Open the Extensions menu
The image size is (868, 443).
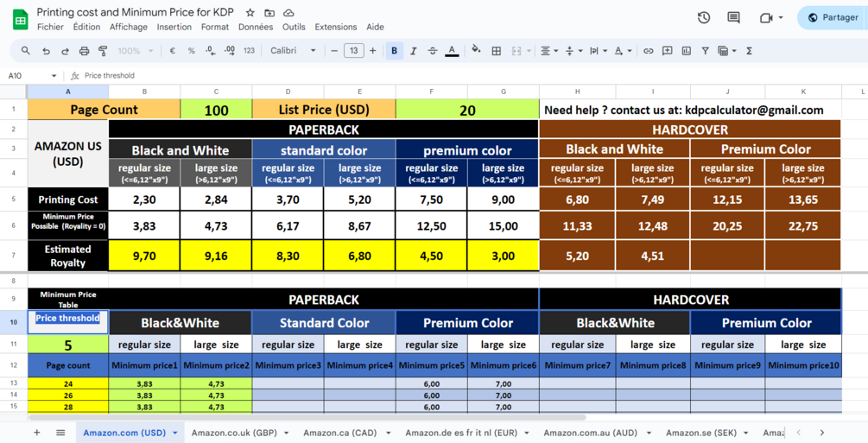tap(336, 27)
